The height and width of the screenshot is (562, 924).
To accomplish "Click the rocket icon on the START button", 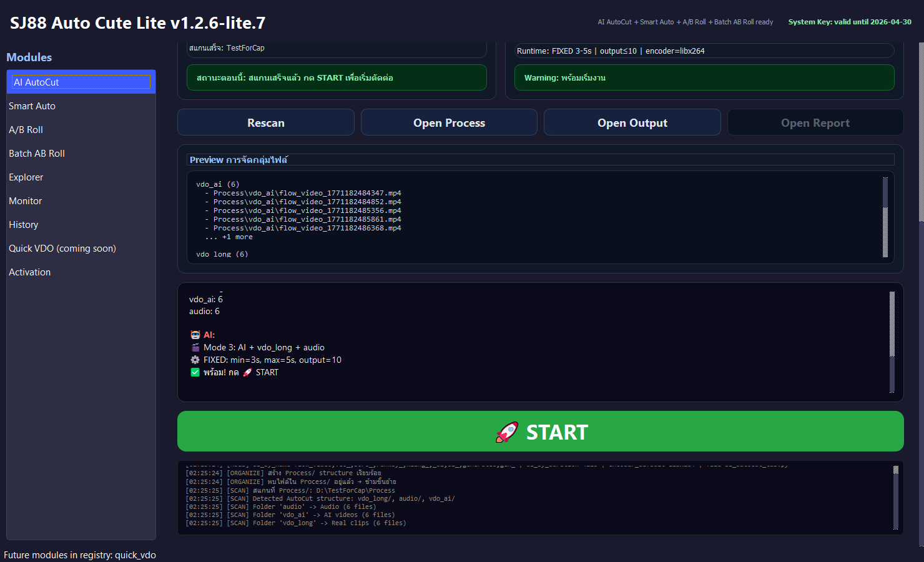I will (x=506, y=432).
